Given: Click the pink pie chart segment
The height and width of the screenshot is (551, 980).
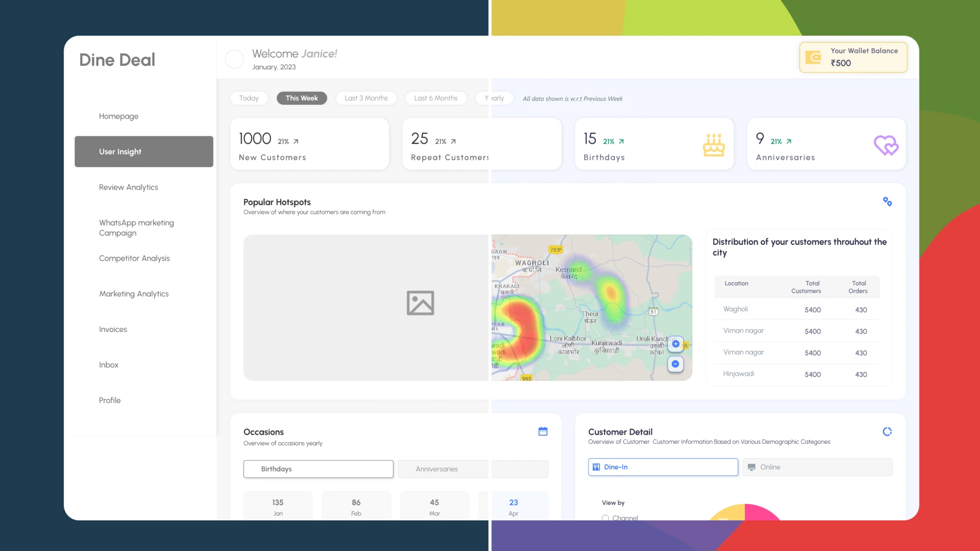Looking at the screenshot, I should tap(761, 513).
